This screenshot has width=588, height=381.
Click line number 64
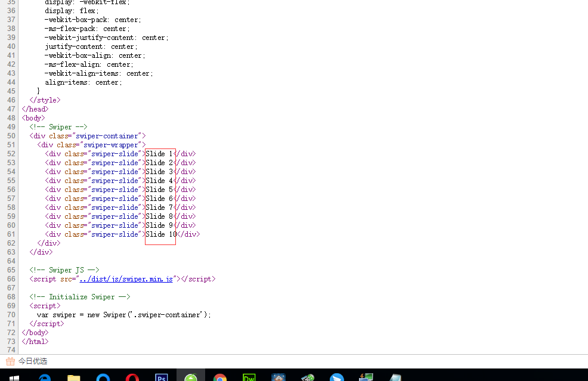point(11,261)
